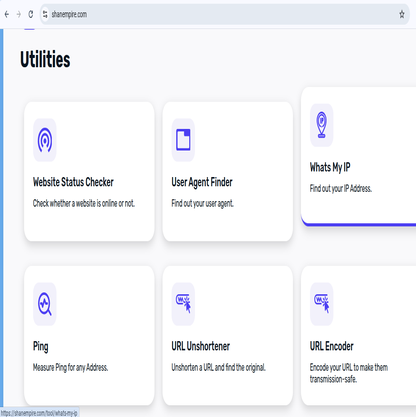This screenshot has height=417, width=416.
Task: Open the Ping tool title
Action: (x=41, y=346)
